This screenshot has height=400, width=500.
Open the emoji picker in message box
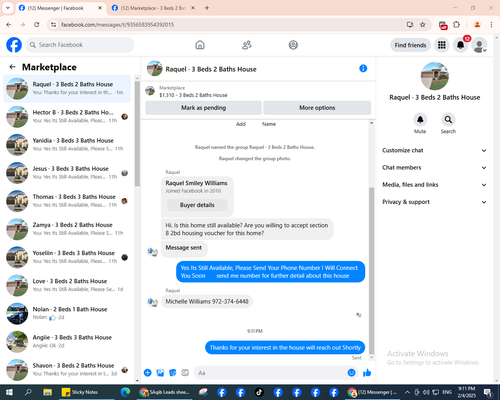(x=351, y=373)
